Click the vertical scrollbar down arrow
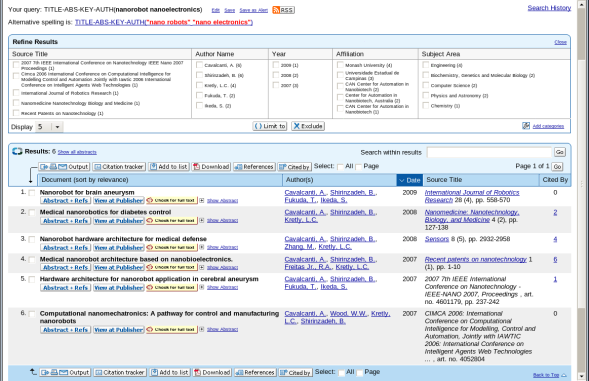The image size is (589, 381). point(581,376)
